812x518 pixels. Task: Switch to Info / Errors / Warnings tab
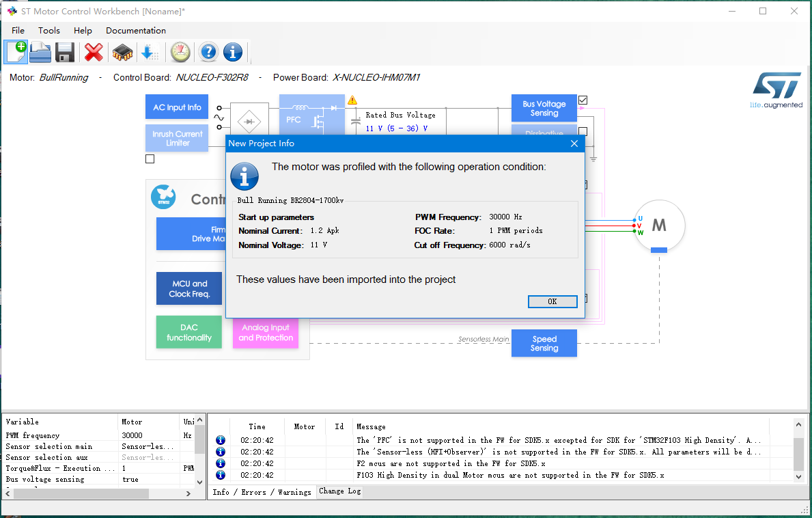tap(262, 492)
